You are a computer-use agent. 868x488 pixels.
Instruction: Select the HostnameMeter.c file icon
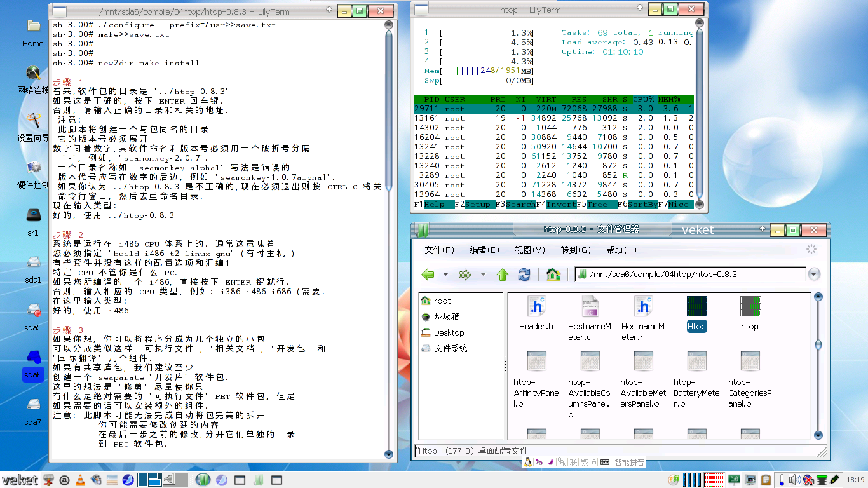pyautogui.click(x=590, y=307)
